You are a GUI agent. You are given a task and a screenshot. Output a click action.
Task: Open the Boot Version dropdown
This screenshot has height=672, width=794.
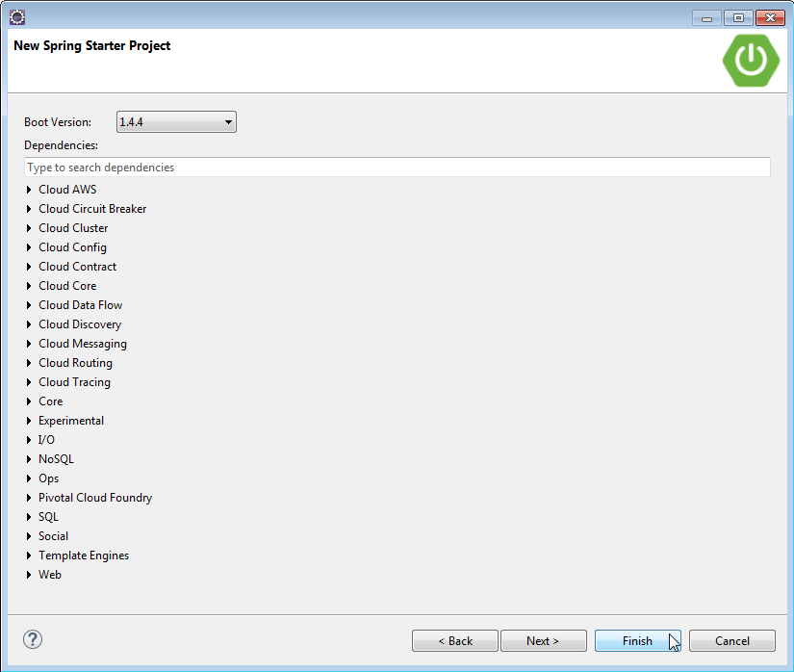pyautogui.click(x=176, y=122)
